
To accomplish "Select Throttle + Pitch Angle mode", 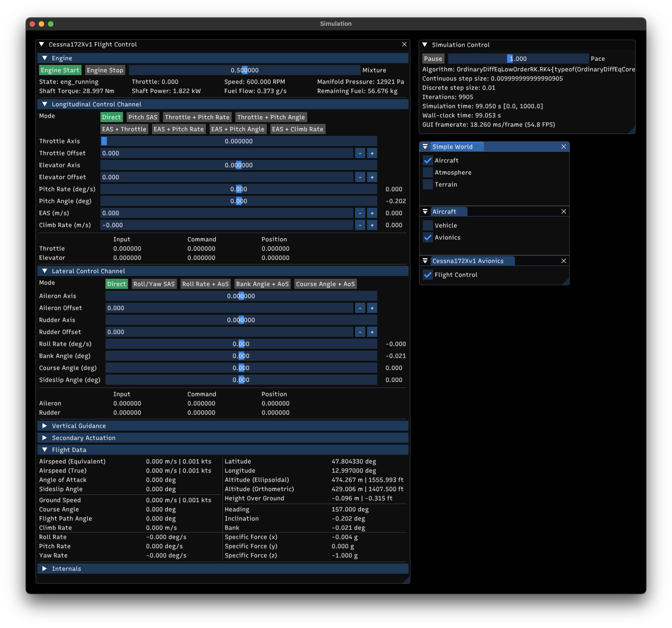I will pos(271,117).
